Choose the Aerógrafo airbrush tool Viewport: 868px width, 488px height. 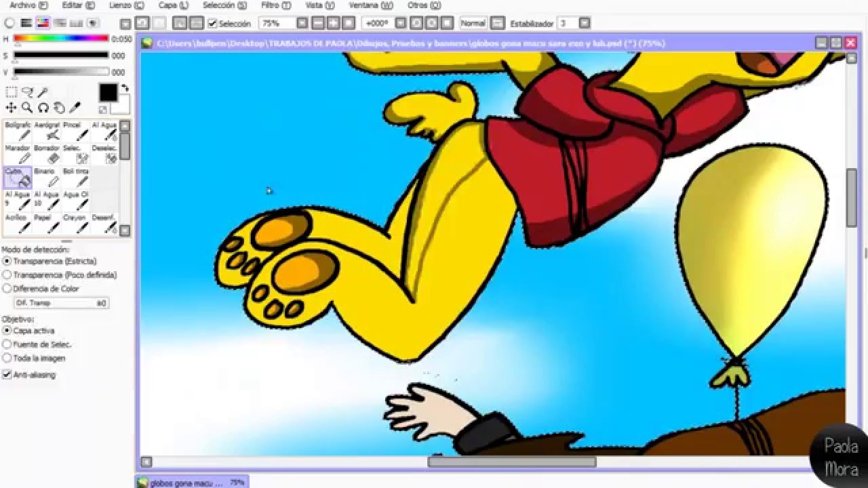coord(47,131)
